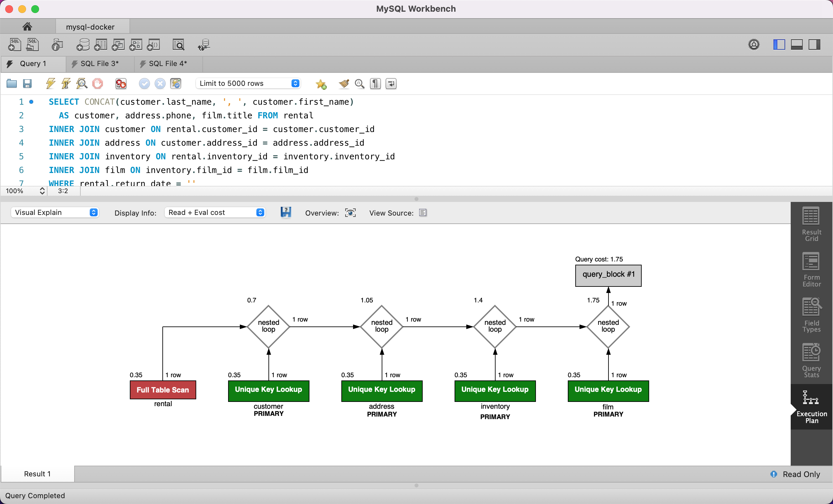Toggle display of invisible characters

click(375, 84)
